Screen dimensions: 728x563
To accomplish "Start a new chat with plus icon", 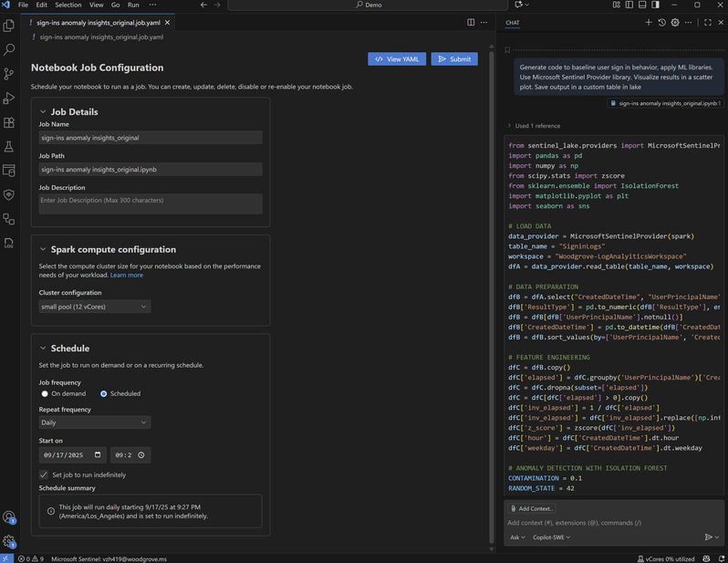I will pyautogui.click(x=649, y=22).
